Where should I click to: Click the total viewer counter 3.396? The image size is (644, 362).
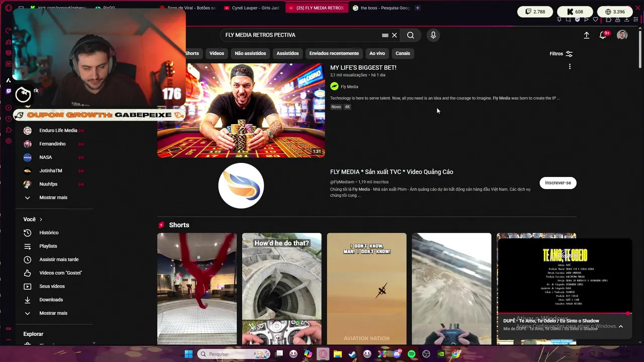coord(614,12)
